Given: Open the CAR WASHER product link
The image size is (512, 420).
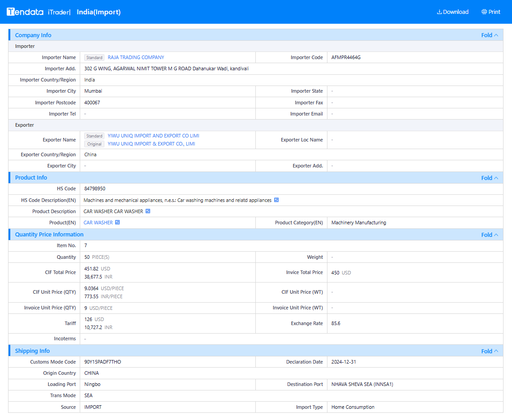Looking at the screenshot, I should point(98,223).
